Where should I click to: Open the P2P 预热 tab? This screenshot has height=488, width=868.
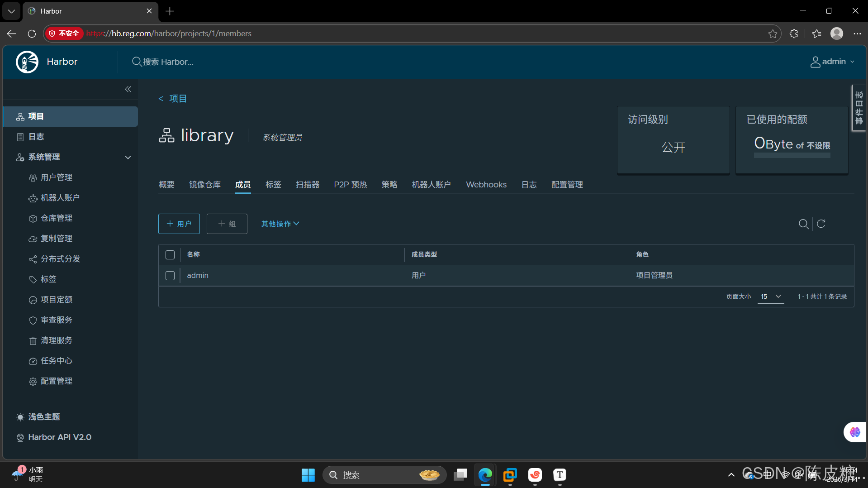click(x=351, y=185)
